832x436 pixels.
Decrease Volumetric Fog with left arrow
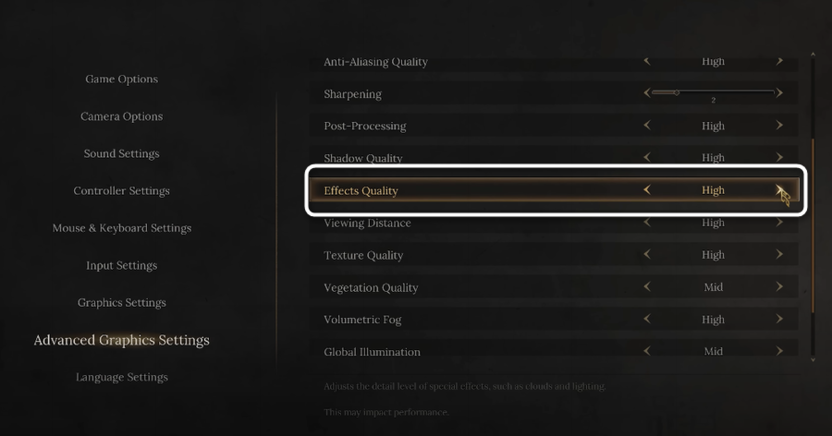coord(647,320)
